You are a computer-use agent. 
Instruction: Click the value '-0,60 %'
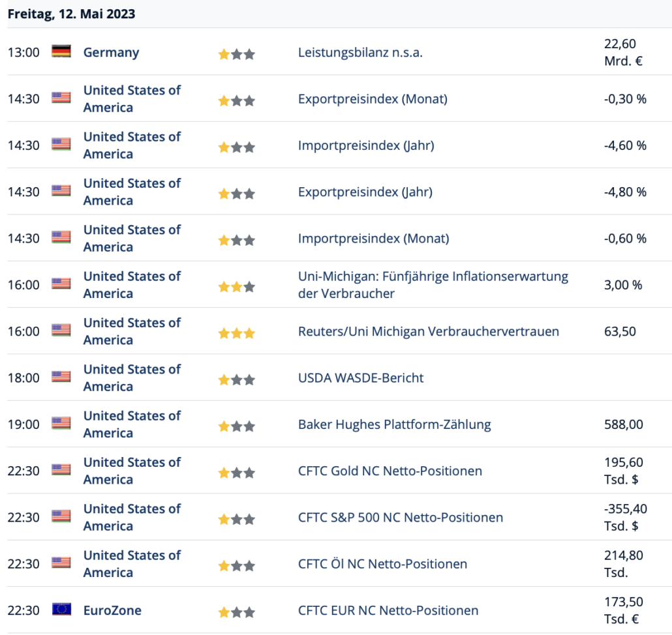click(x=625, y=239)
